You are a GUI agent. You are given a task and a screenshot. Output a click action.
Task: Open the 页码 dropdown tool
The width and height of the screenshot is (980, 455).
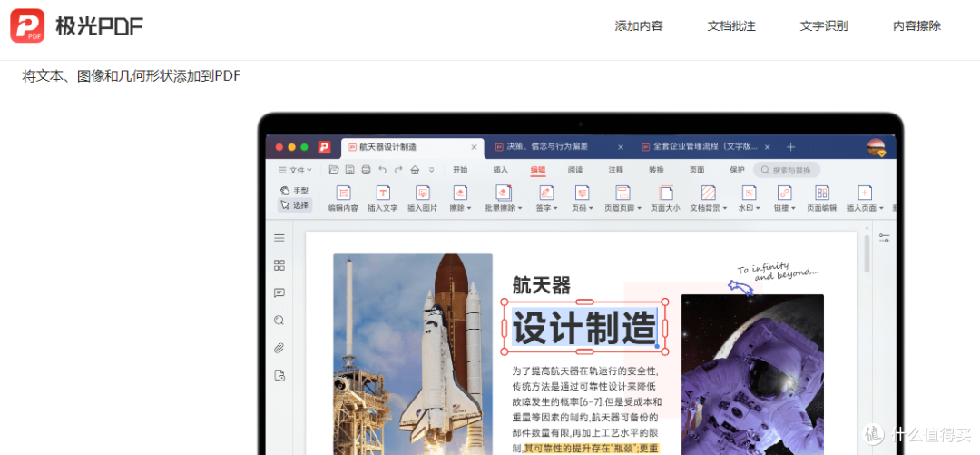pos(583,198)
